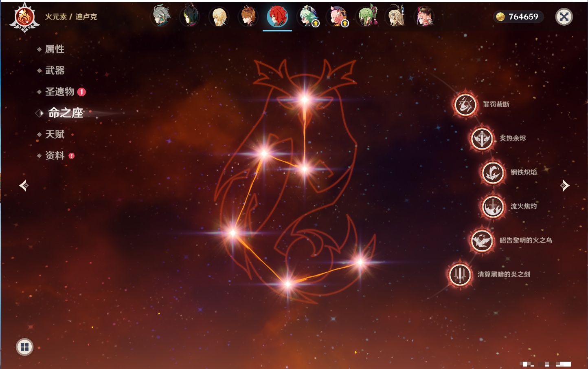The width and height of the screenshot is (588, 369).
Task: Click the Pyro element emblem icon
Action: (24, 17)
